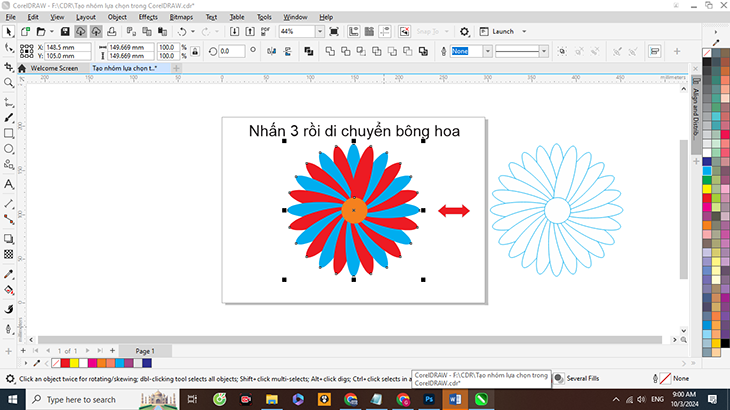The height and width of the screenshot is (410, 730).
Task: Toggle show guidelines button
Action: [x=385, y=32]
